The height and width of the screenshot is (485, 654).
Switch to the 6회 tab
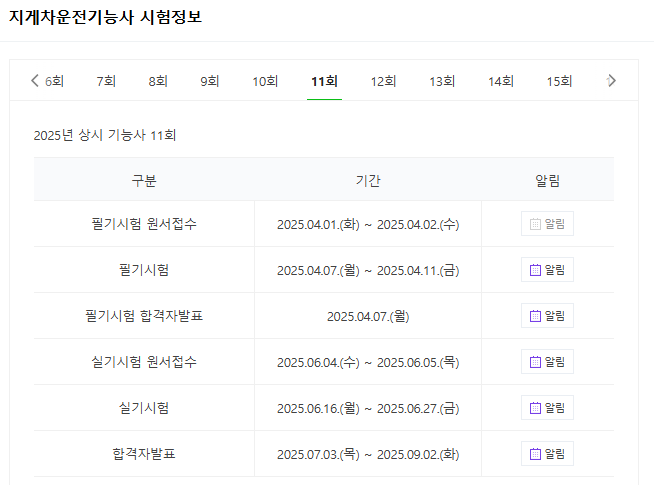pyautogui.click(x=54, y=81)
